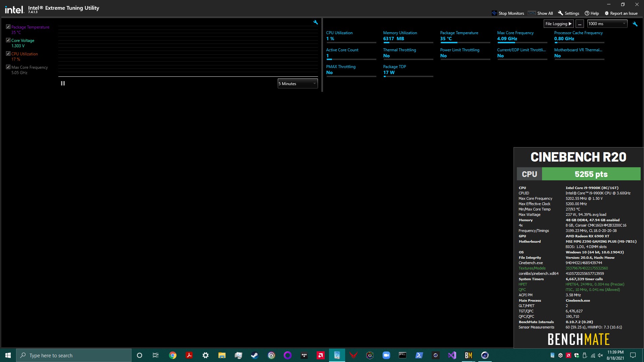
Task: Open File Explorer from taskbar
Action: click(222, 355)
